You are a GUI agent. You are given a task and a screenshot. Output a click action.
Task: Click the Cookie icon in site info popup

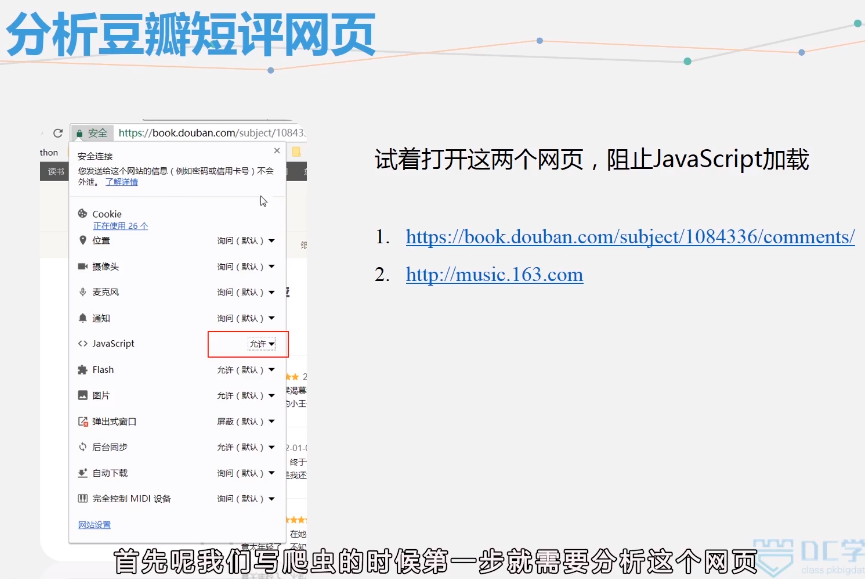point(83,213)
